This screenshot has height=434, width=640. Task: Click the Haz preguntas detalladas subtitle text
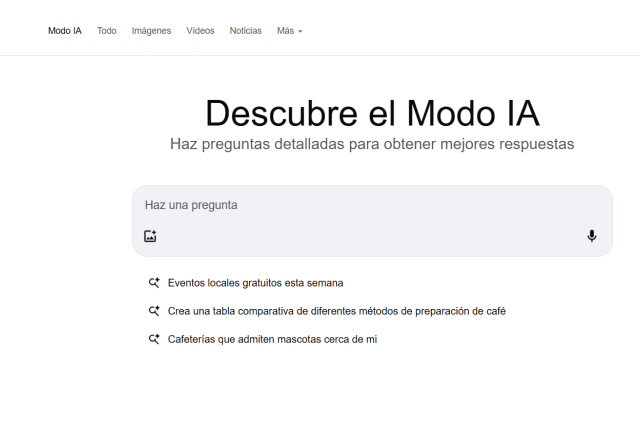pos(372,144)
